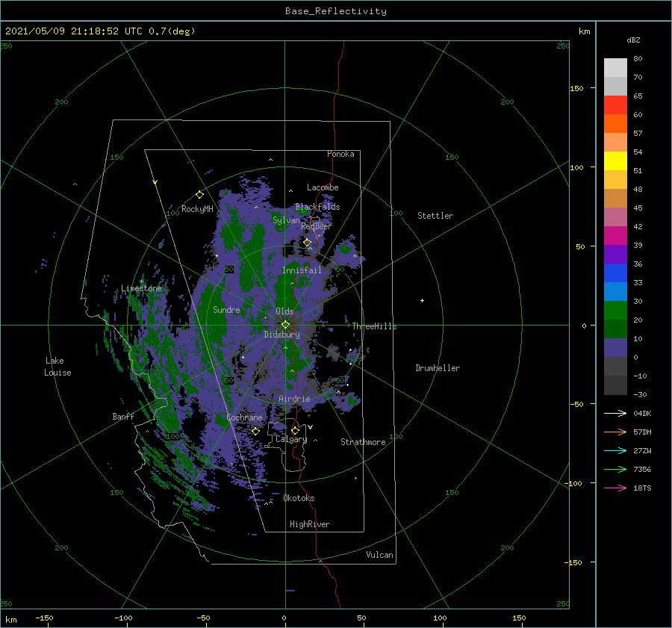
Task: Select the blue 36 dBZ swatch
Action: point(615,273)
